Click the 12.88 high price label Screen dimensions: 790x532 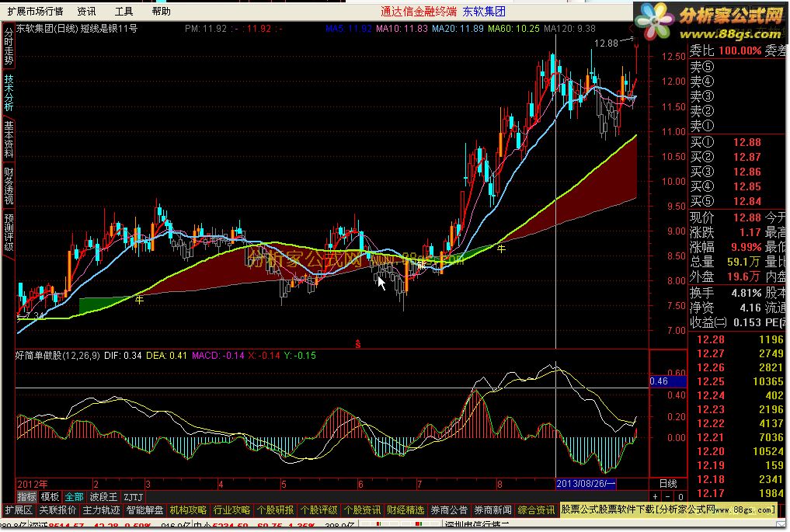(606, 43)
